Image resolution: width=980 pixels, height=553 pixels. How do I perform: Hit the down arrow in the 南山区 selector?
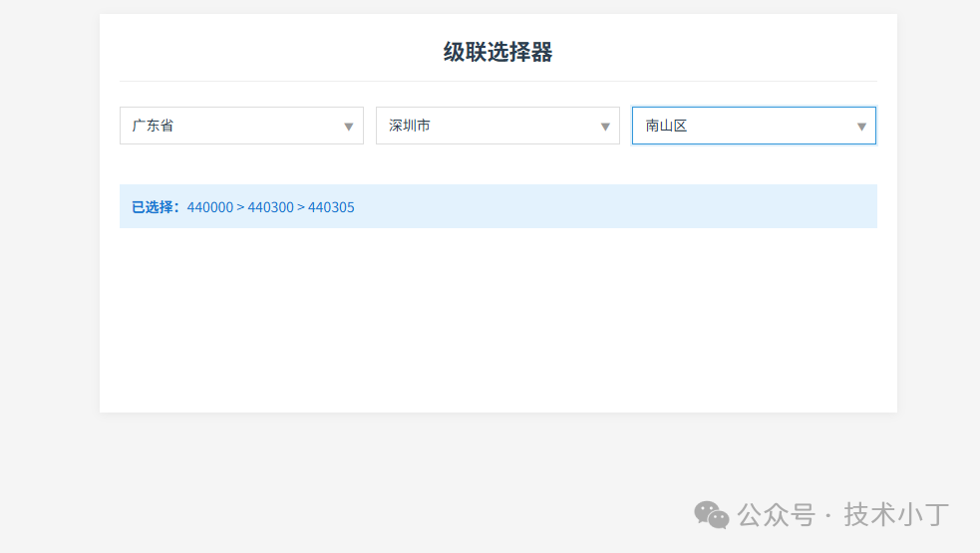(861, 127)
